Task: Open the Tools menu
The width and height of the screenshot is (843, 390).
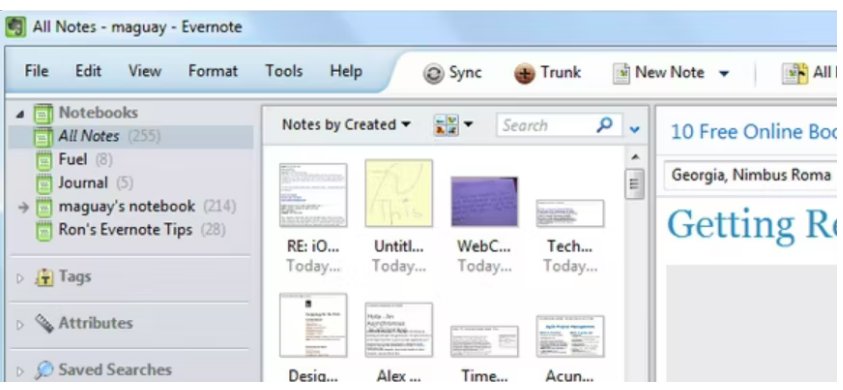Action: [x=284, y=72]
